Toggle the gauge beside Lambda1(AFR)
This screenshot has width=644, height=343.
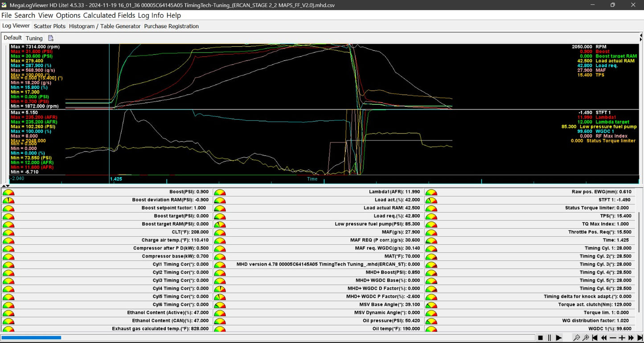pos(219,192)
